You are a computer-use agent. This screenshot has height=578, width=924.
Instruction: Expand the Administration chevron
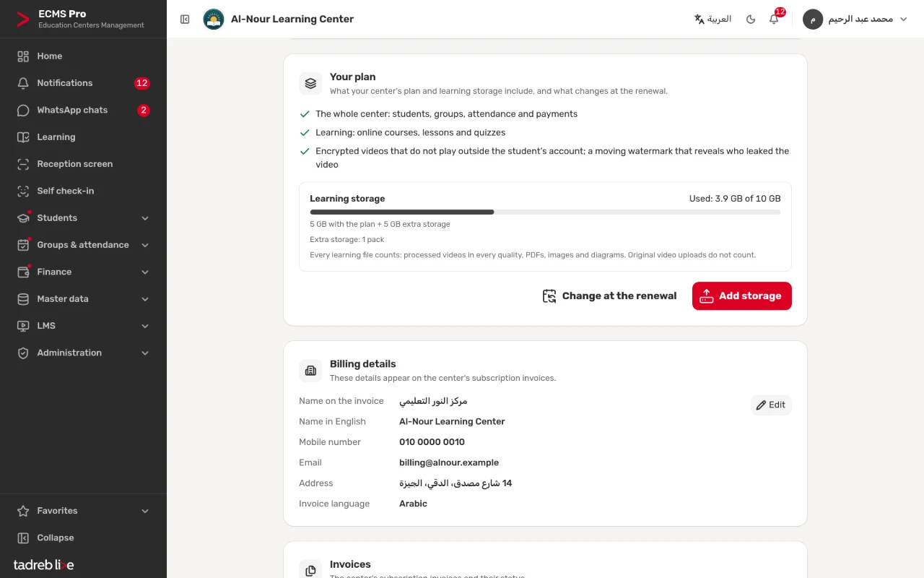point(145,353)
